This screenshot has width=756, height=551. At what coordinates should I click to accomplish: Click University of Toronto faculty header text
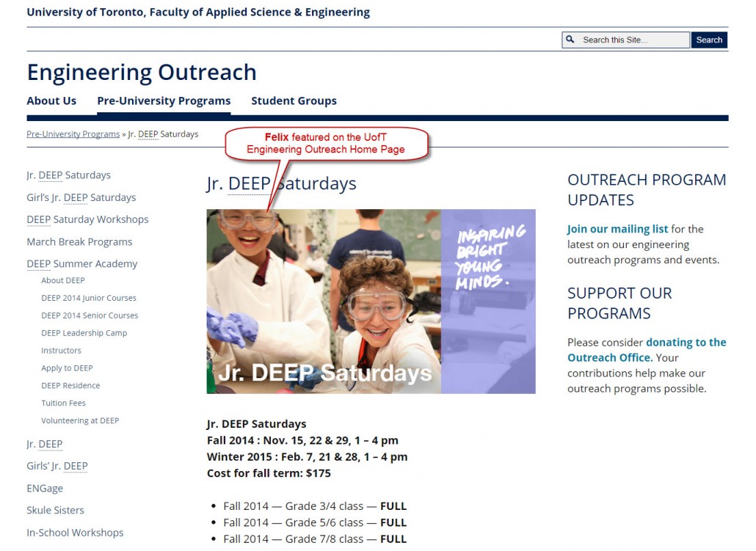(199, 12)
